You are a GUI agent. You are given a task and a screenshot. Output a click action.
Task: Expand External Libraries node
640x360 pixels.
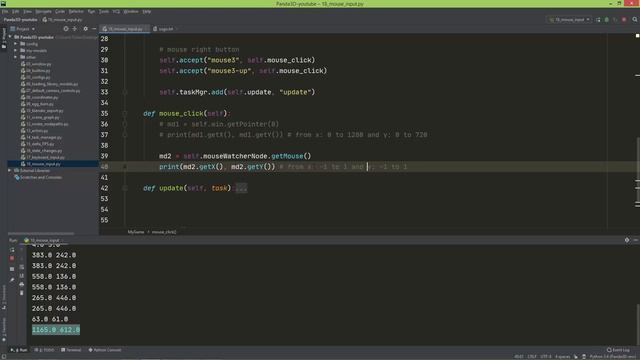(x=10, y=171)
